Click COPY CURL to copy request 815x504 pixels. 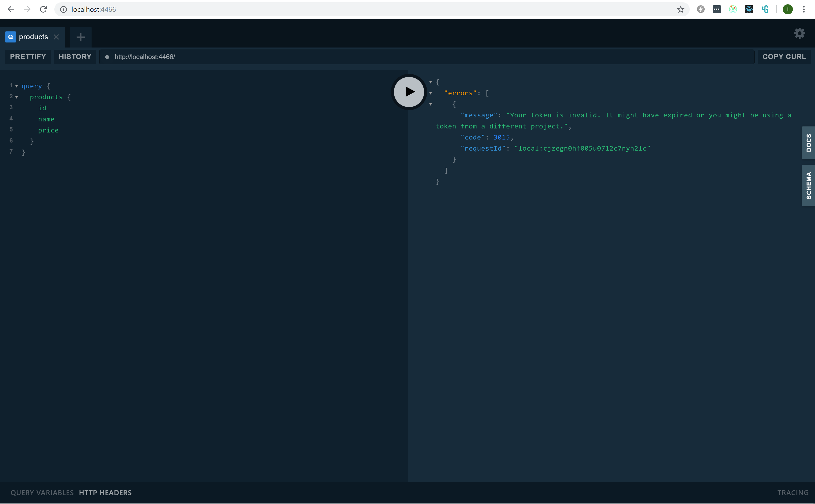(x=784, y=57)
